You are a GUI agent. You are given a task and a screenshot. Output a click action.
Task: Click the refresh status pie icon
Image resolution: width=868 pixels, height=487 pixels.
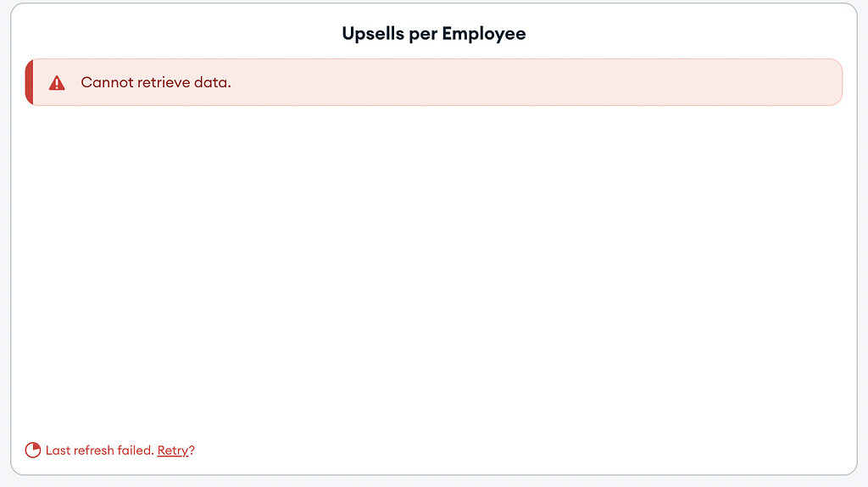pyautogui.click(x=33, y=450)
